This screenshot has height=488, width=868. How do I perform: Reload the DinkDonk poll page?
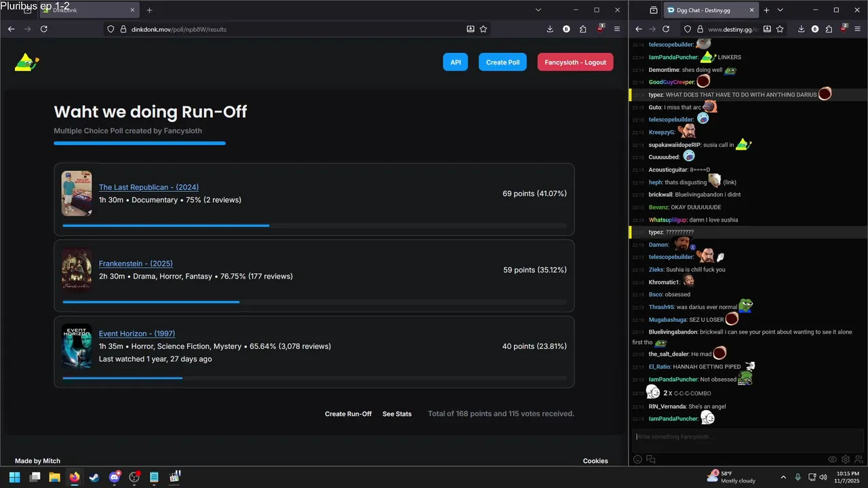[x=44, y=29]
